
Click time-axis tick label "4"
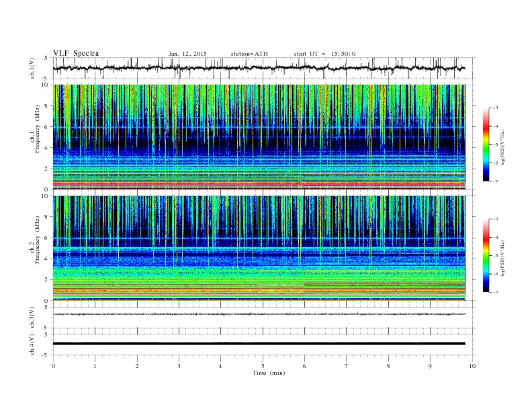[x=220, y=366]
